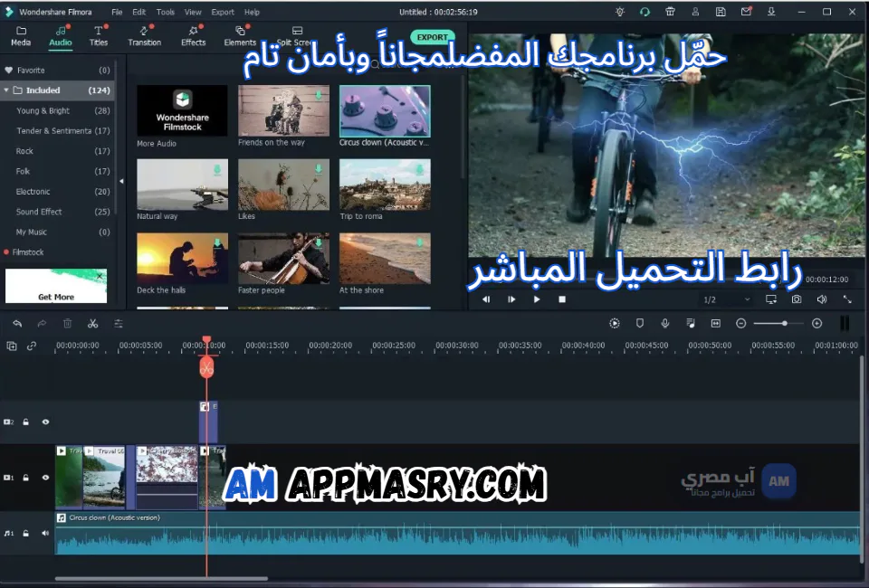Enter fullscreen preview with expand icon
This screenshot has height=588, width=869.
tap(847, 299)
